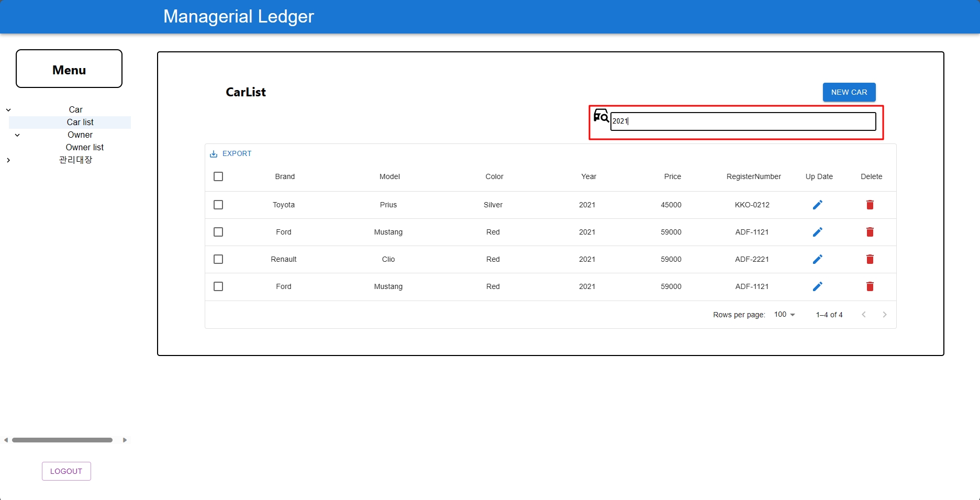Edit the Renault Clio row with pencil icon
The height and width of the screenshot is (500, 980).
[x=818, y=259]
